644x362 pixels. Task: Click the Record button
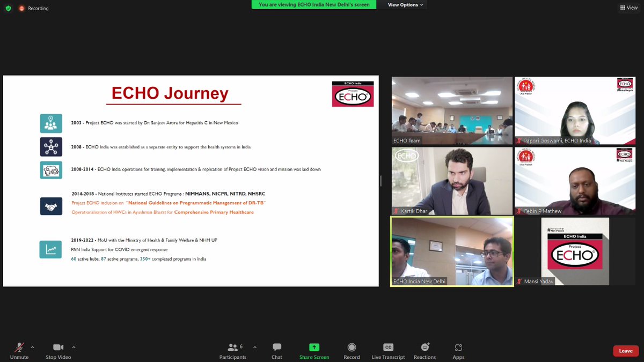pos(352,351)
